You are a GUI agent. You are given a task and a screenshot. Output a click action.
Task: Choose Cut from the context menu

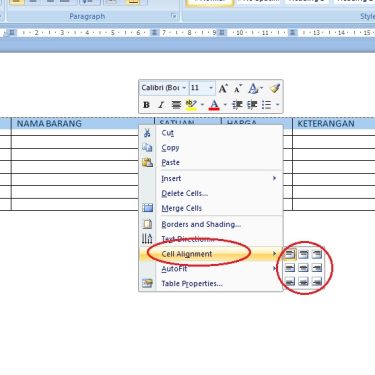coord(211,133)
